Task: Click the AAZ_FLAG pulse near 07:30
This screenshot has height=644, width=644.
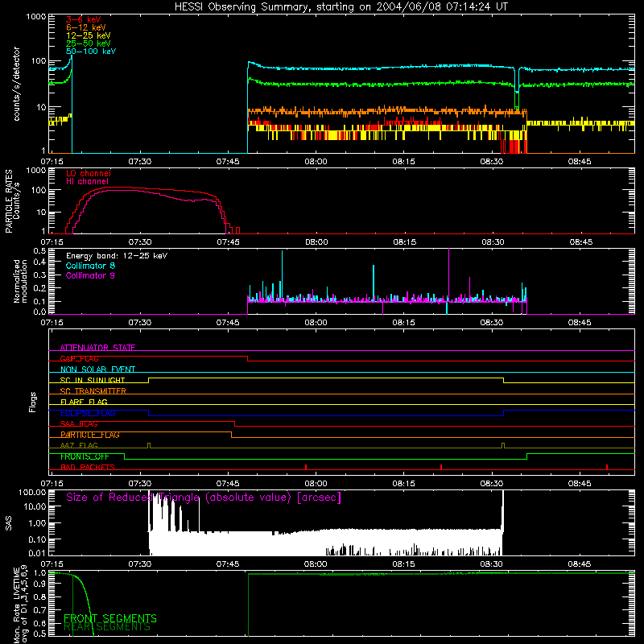Action: click(149, 446)
